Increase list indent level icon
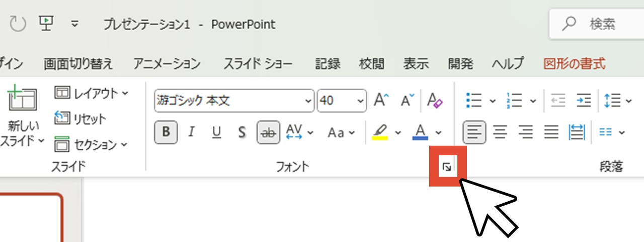The image size is (644, 242). point(584,100)
